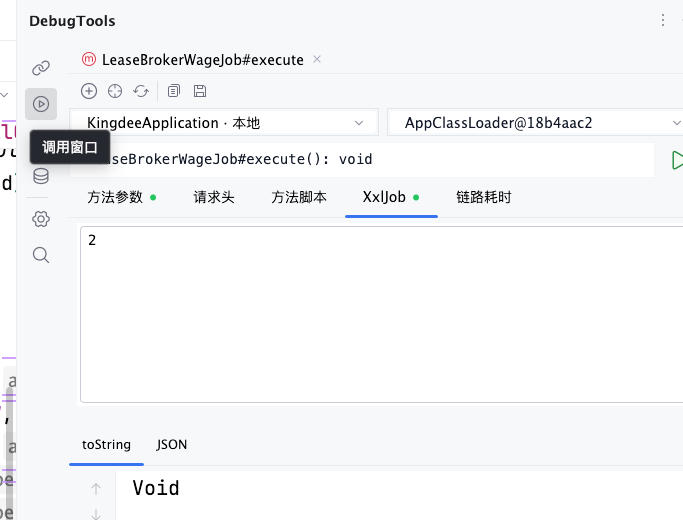
Task: Click the copy document toolbar icon
Action: (174, 91)
